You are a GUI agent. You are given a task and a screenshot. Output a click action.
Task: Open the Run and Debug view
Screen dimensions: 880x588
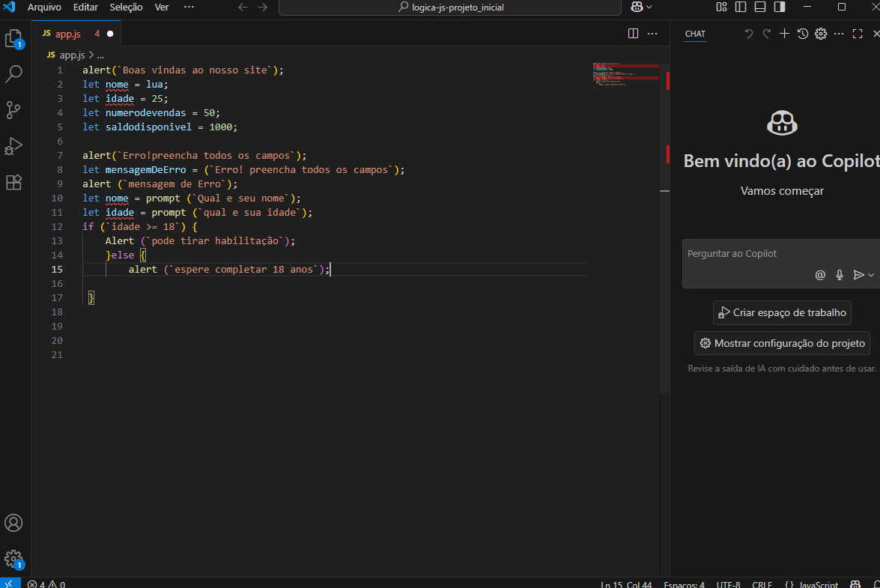pos(13,147)
